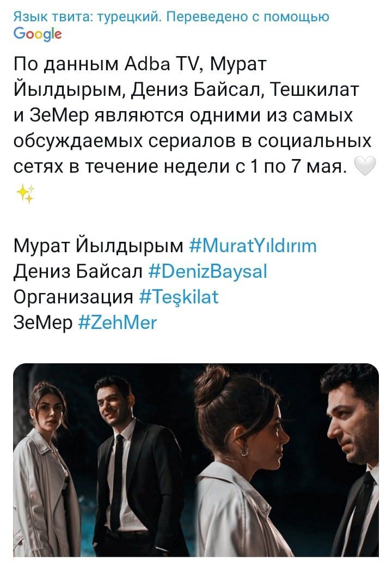
Task: Open the #ZehMer hashtag link
Action: (x=117, y=323)
